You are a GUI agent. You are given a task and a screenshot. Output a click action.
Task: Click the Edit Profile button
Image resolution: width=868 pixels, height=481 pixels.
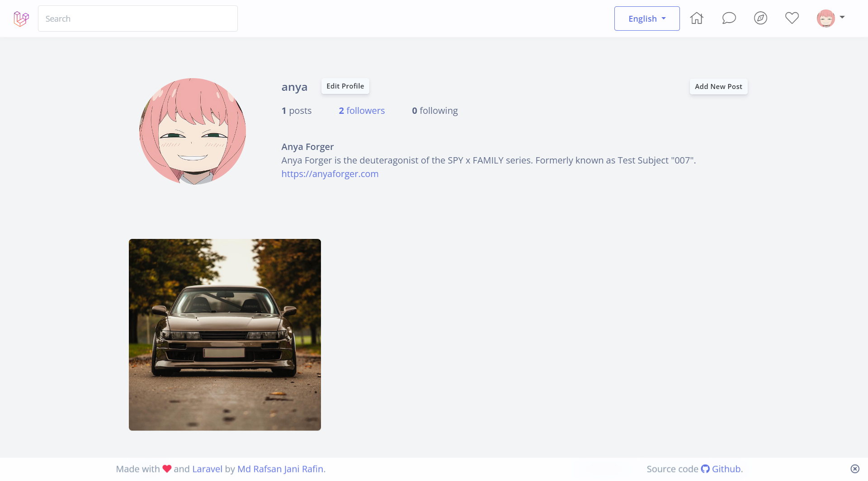[x=345, y=86]
